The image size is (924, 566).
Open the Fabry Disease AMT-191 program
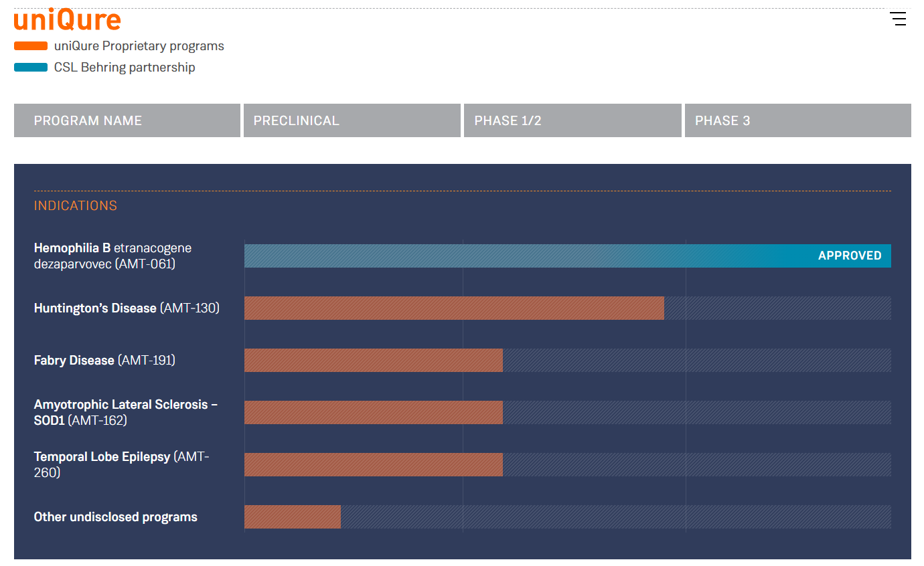click(104, 361)
